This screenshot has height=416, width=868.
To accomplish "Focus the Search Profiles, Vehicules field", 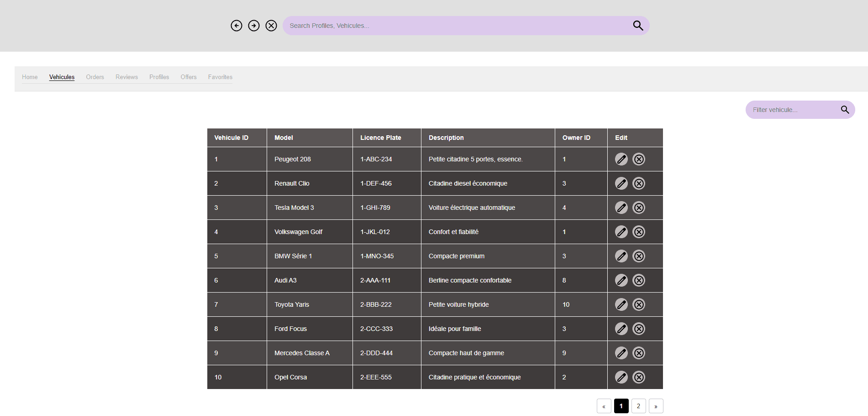I will (457, 26).
